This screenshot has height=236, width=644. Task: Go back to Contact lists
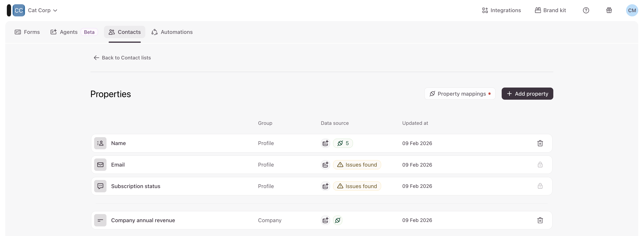[122, 58]
